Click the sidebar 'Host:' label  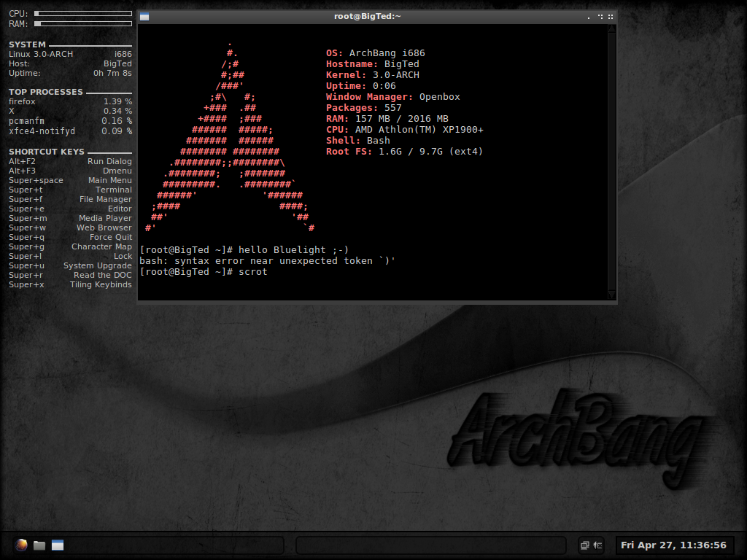pyautogui.click(x=19, y=64)
